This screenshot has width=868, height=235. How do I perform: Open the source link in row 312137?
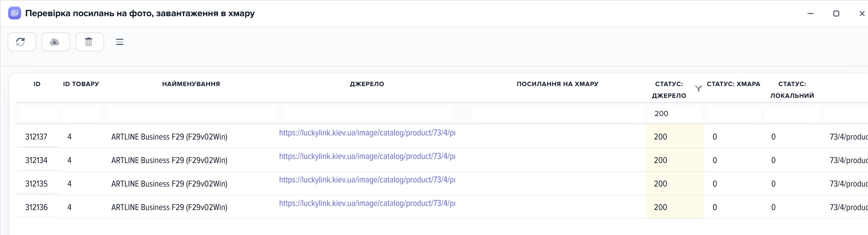click(367, 133)
